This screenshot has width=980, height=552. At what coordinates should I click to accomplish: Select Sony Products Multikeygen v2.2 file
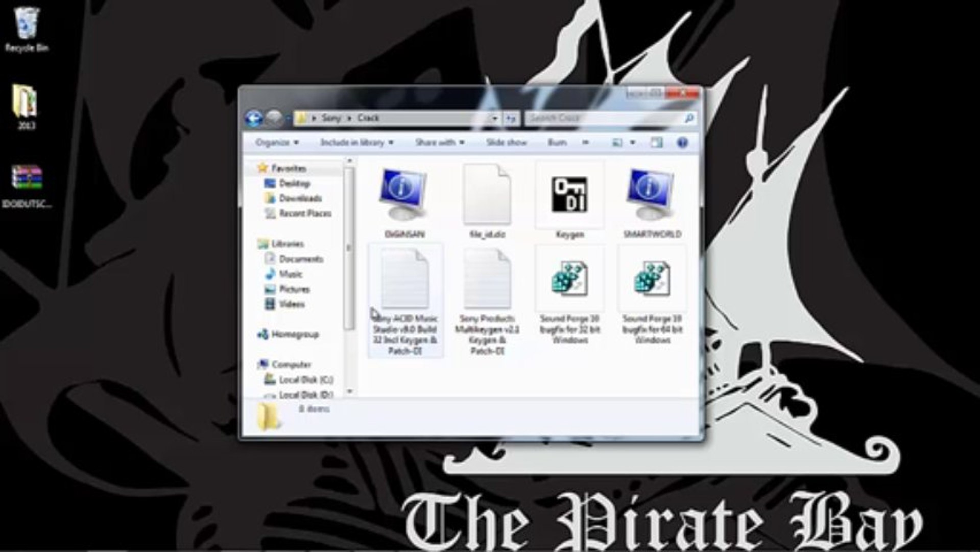coord(487,302)
